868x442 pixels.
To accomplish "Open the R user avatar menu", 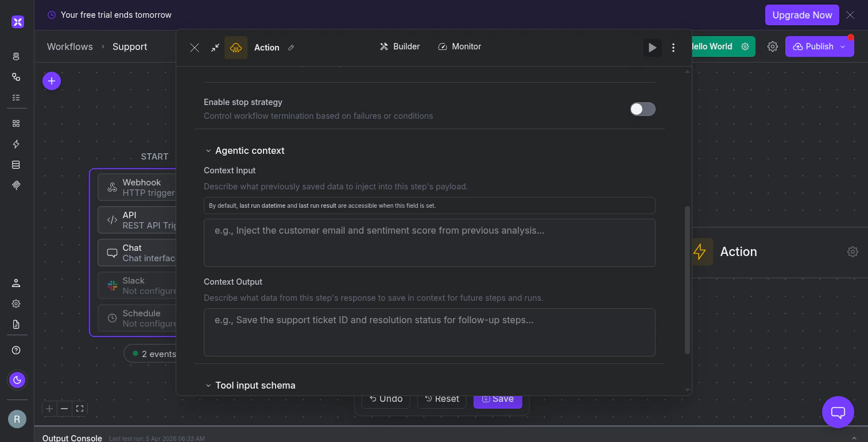I will pyautogui.click(x=17, y=419).
